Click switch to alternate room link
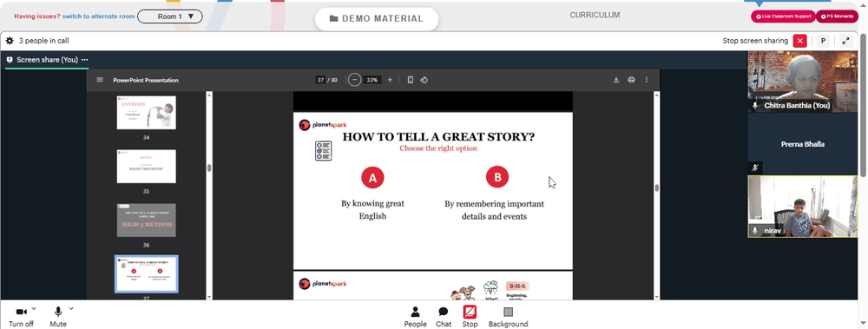The image size is (868, 329). click(99, 16)
